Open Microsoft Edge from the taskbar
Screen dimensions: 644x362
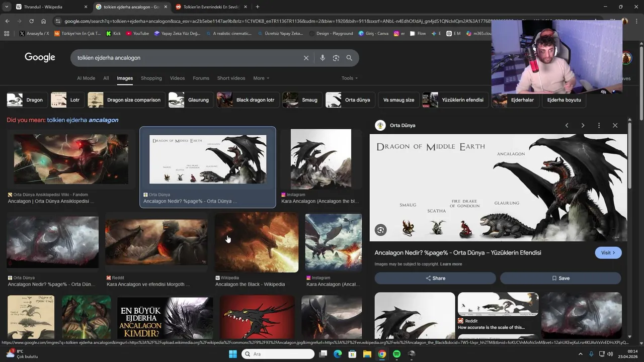pyautogui.click(x=338, y=354)
